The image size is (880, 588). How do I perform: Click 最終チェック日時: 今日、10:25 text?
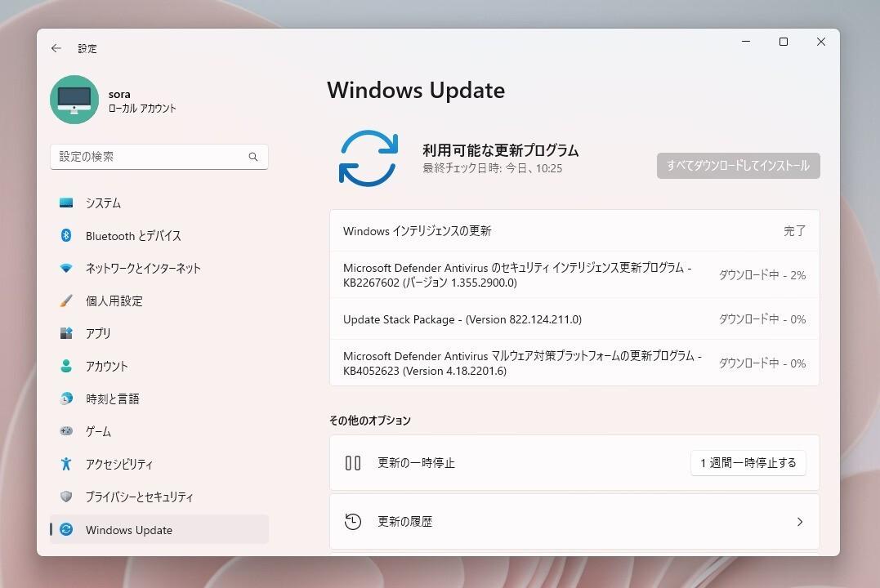pyautogui.click(x=492, y=168)
